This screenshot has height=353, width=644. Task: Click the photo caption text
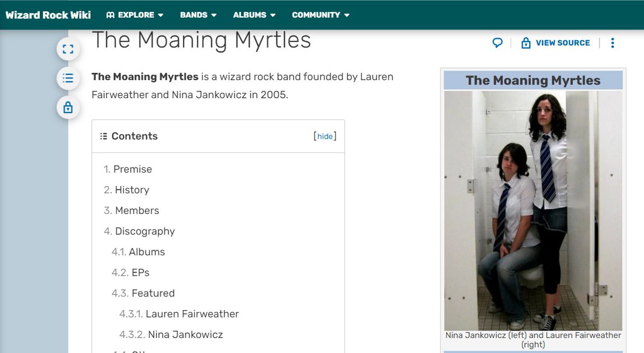click(x=533, y=340)
